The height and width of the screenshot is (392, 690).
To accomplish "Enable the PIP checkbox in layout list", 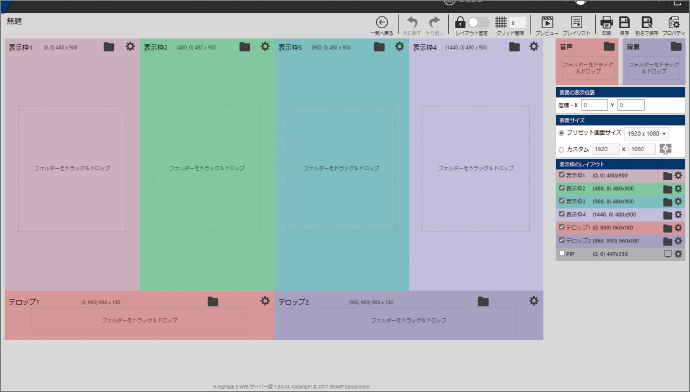I will pos(562,253).
